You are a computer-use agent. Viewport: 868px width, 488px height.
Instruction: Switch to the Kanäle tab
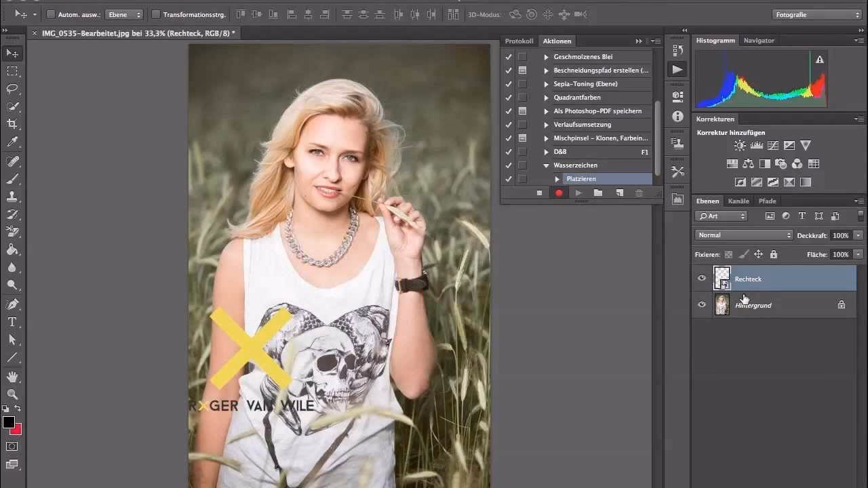[738, 201]
